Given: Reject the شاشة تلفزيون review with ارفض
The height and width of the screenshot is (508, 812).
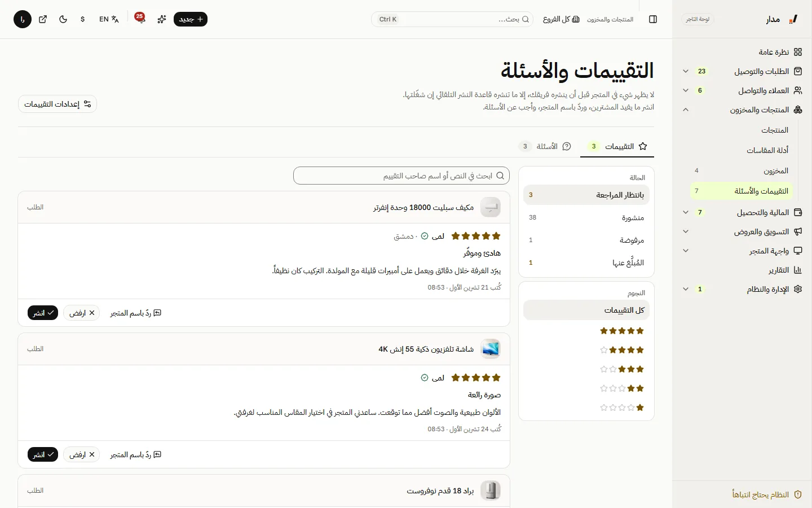Looking at the screenshot, I should tap(81, 454).
